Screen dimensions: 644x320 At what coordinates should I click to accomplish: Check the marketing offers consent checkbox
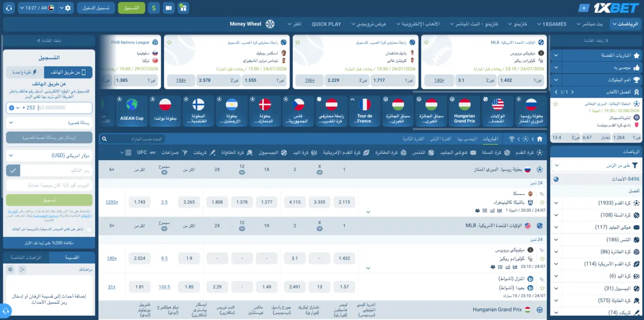(90, 229)
